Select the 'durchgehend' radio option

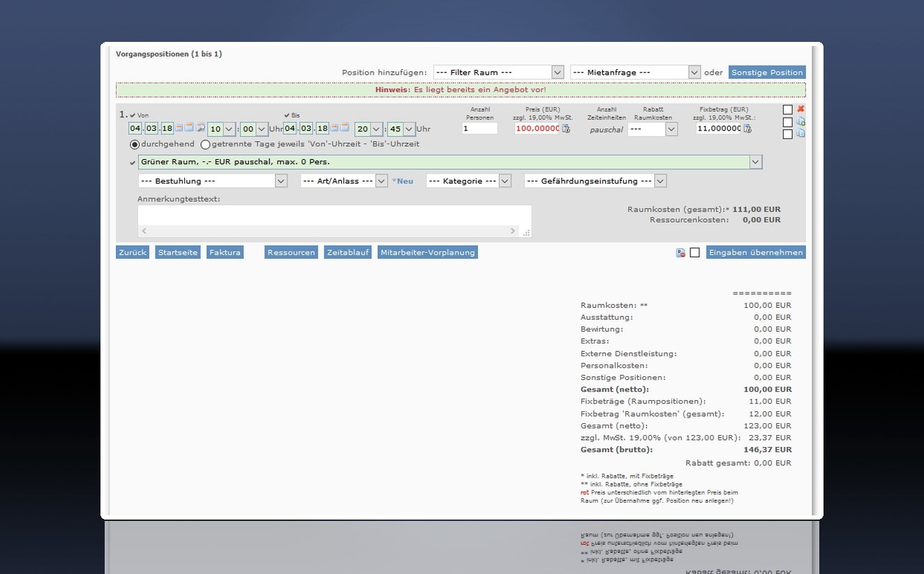(x=135, y=145)
